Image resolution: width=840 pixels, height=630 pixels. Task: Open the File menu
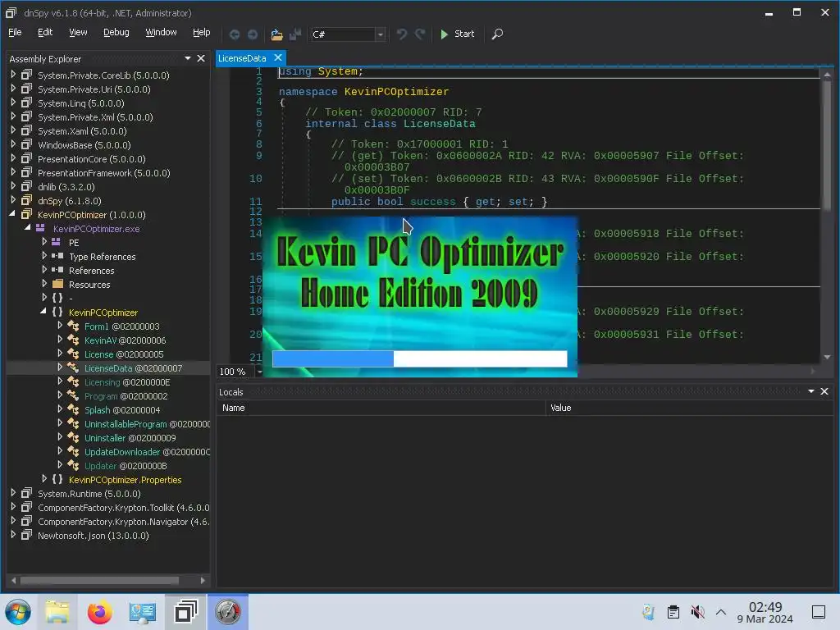(x=15, y=32)
